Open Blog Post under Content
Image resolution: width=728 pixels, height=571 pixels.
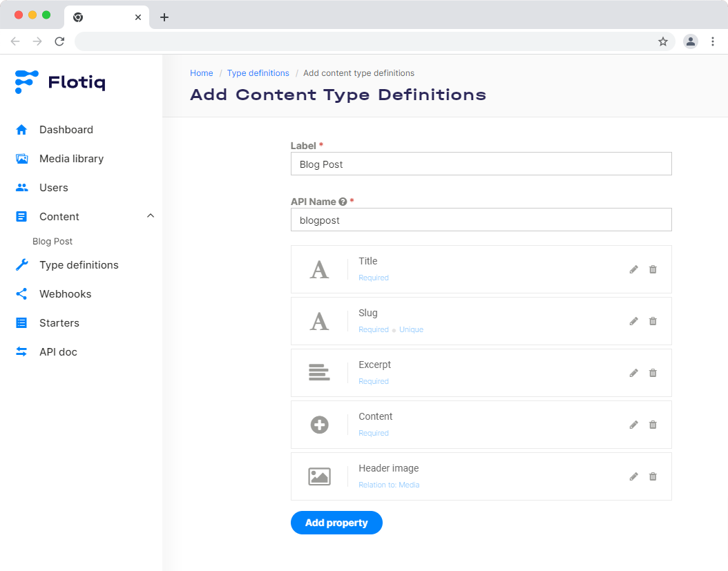coord(52,242)
